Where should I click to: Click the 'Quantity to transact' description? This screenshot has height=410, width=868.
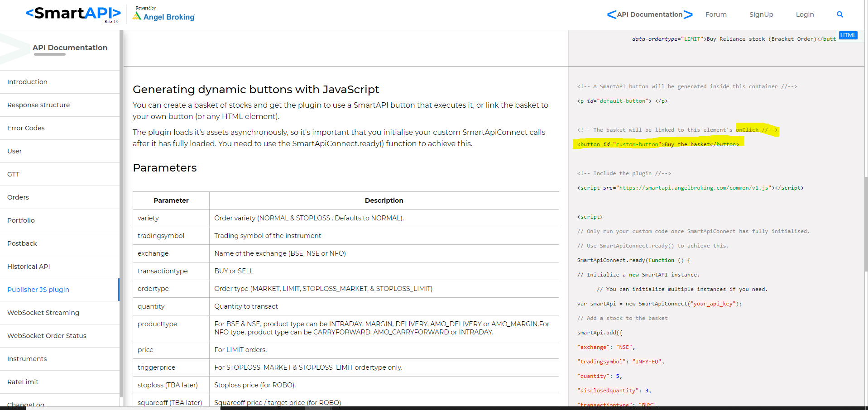[384, 306]
